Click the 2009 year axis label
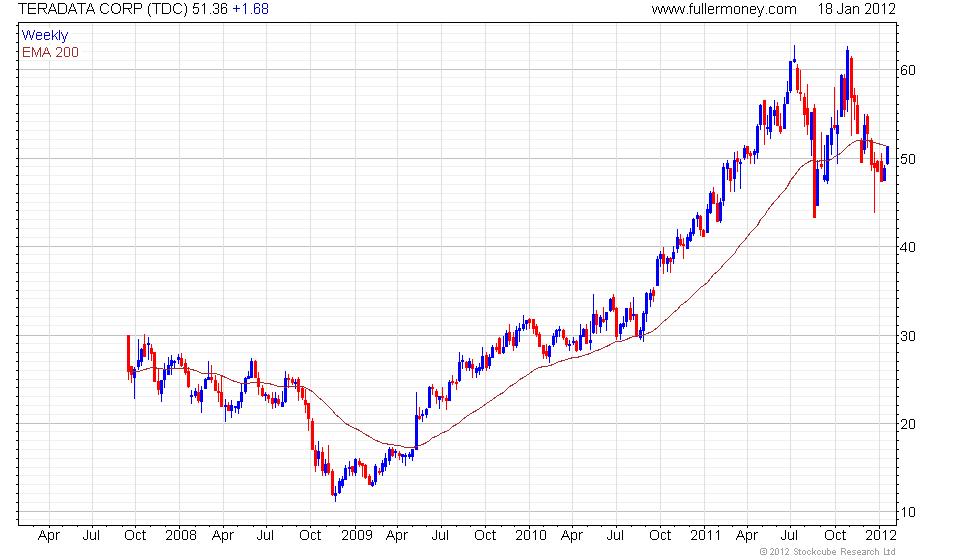 (357, 535)
